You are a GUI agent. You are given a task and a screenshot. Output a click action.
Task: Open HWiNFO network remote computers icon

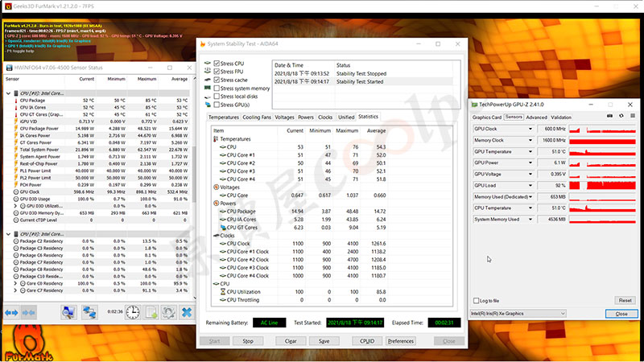(89, 312)
